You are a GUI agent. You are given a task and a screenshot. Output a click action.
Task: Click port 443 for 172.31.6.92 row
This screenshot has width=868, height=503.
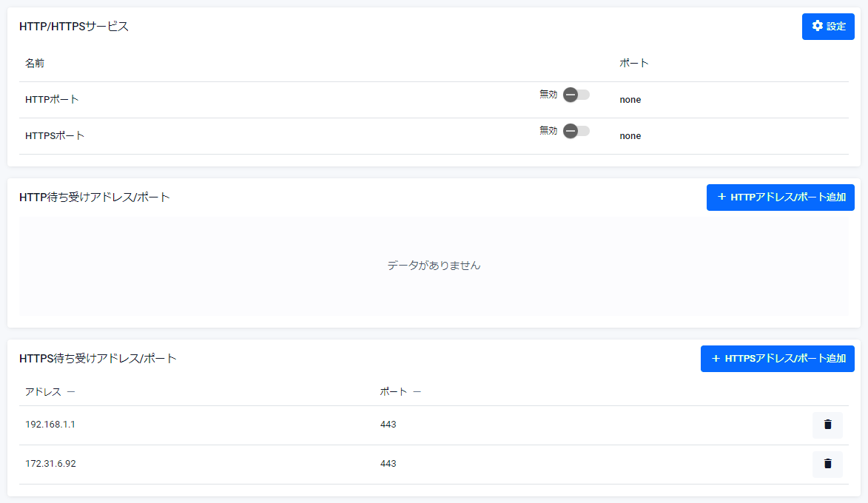pos(388,464)
